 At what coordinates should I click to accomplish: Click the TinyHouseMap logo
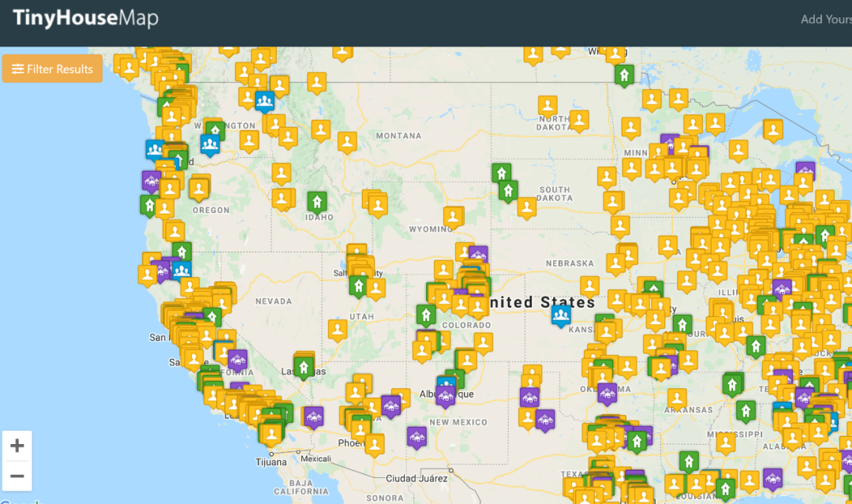click(x=85, y=18)
